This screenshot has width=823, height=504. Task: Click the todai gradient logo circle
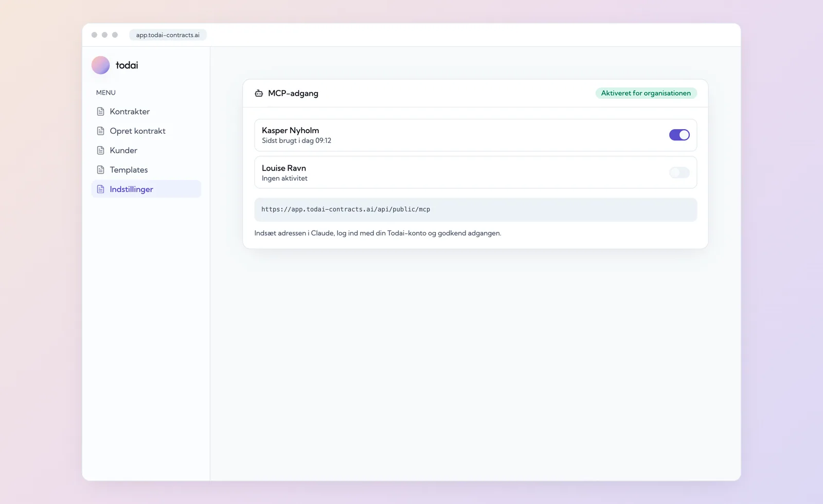point(100,65)
